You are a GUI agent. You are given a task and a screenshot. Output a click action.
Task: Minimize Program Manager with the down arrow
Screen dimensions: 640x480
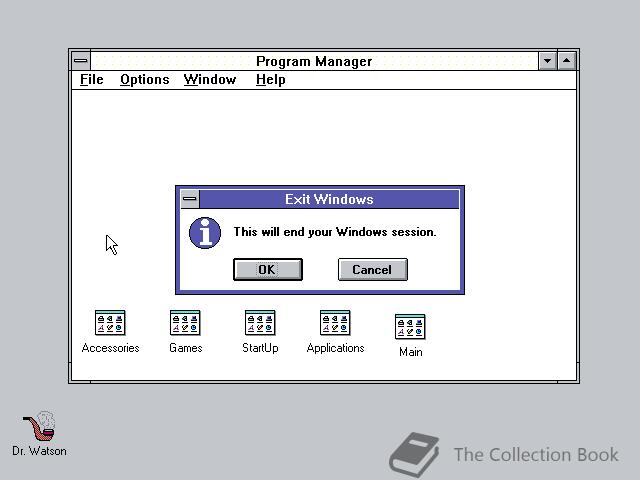tap(547, 61)
